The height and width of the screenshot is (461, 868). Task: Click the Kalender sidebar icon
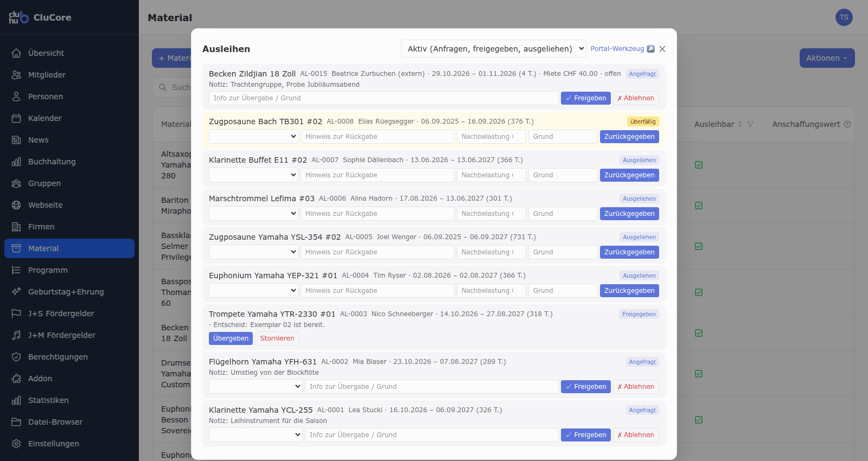point(16,118)
